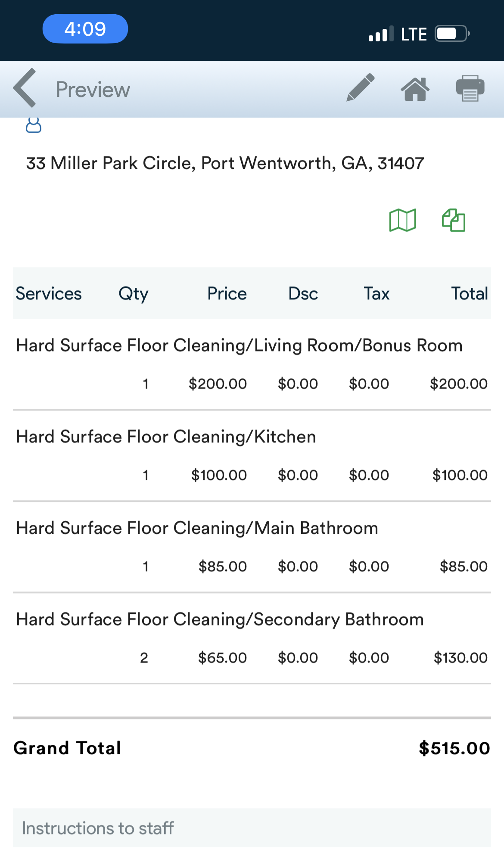Tap the Price column header

[x=227, y=294]
